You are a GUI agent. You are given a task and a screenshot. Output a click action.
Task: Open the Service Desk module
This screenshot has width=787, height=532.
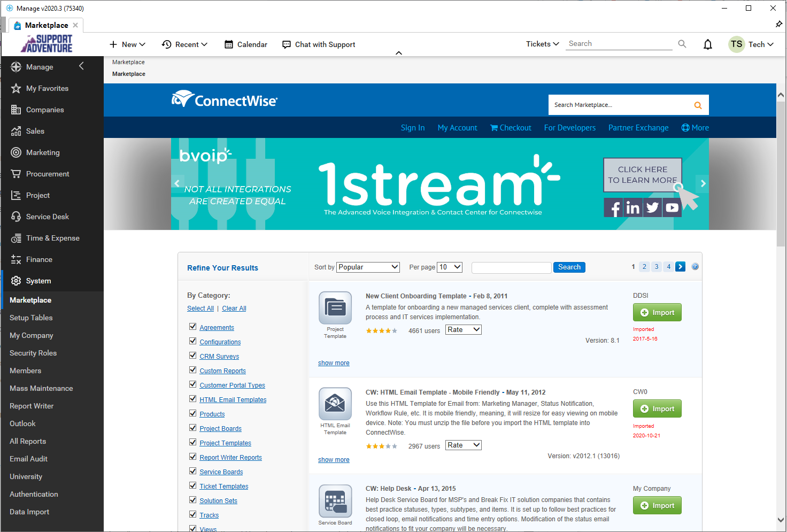16,217
